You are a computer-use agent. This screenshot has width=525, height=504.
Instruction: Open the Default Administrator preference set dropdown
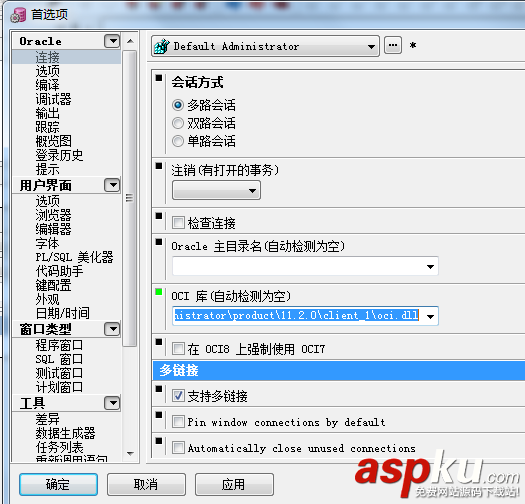265,46
